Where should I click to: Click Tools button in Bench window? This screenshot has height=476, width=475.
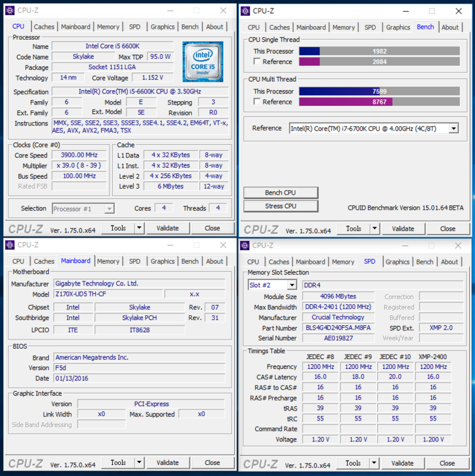pyautogui.click(x=354, y=229)
